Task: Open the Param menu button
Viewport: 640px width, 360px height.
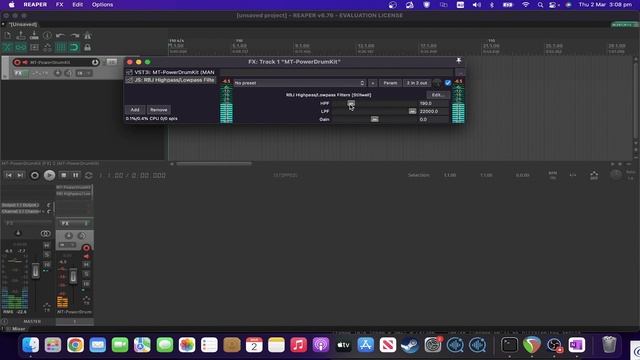Action: pos(390,83)
